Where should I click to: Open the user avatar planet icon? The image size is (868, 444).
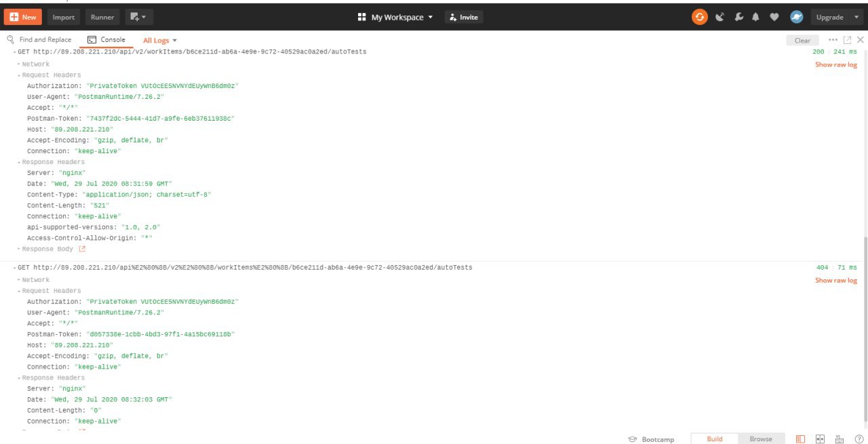(x=796, y=17)
